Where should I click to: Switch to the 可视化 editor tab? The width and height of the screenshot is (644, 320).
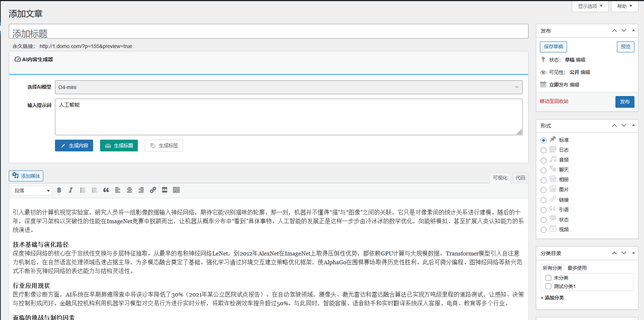[500, 178]
